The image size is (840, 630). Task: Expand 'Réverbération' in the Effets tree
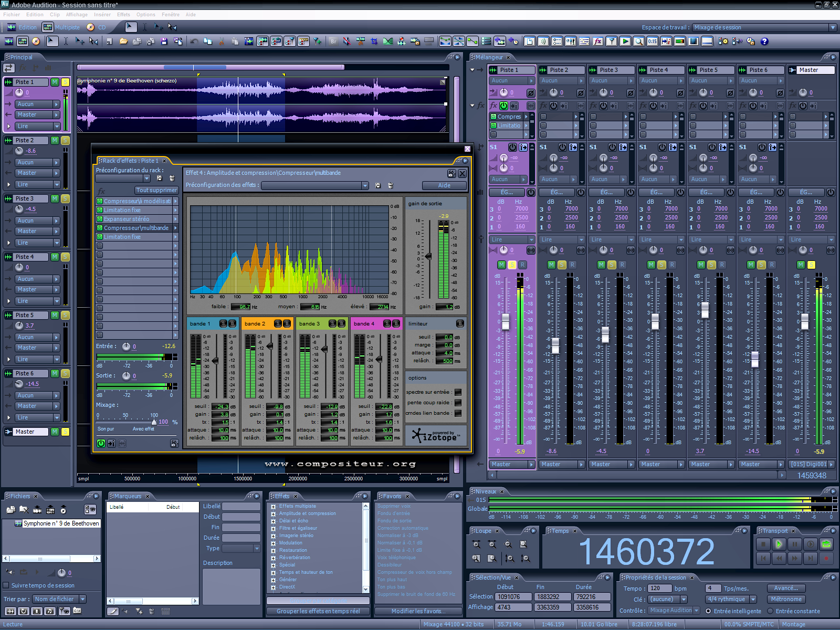click(x=274, y=558)
